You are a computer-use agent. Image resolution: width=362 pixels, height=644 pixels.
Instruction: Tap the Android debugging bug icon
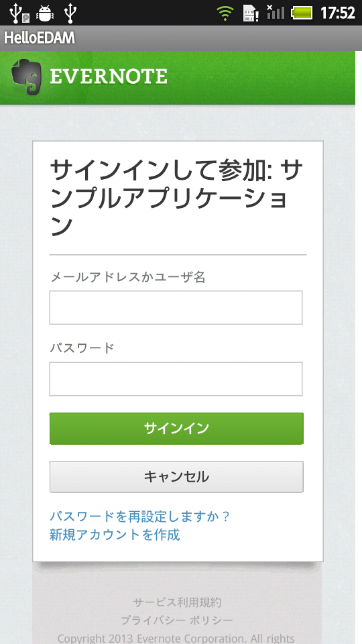(x=45, y=13)
